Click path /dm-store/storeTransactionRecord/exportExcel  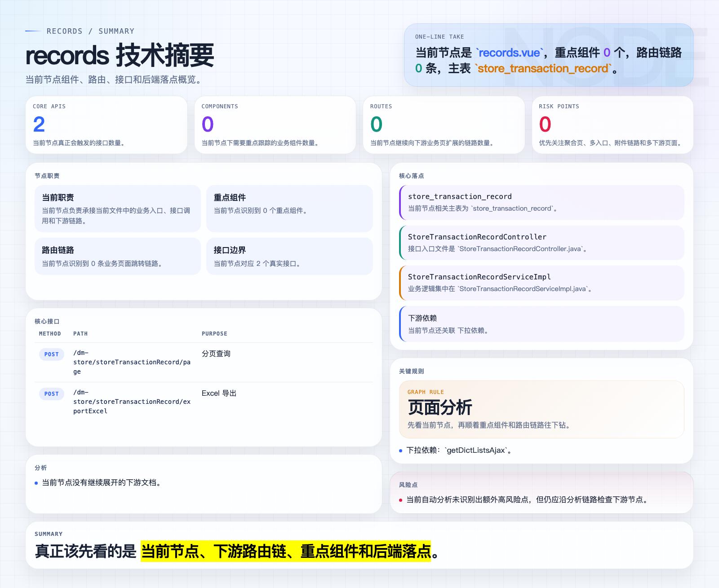(132, 402)
